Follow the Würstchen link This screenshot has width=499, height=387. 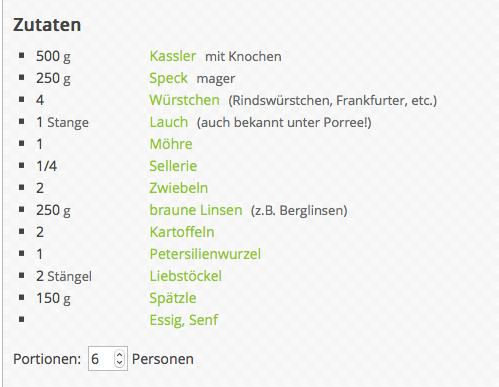click(x=184, y=100)
